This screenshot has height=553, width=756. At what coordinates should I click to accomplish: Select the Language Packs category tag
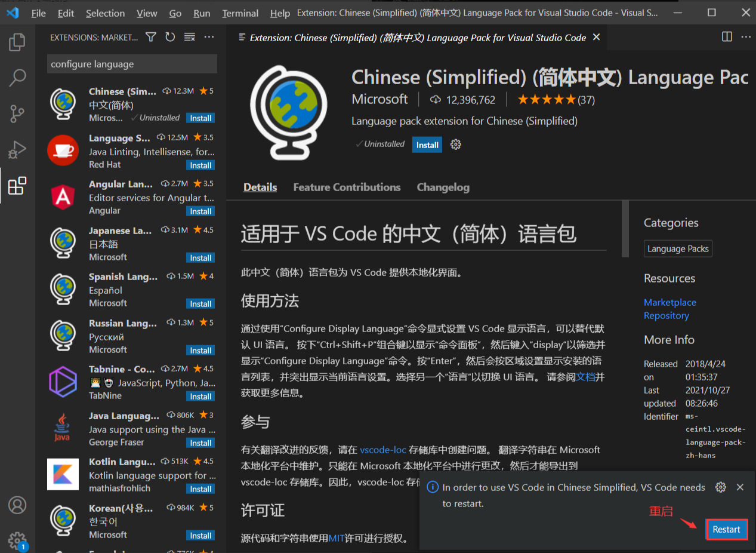click(678, 248)
